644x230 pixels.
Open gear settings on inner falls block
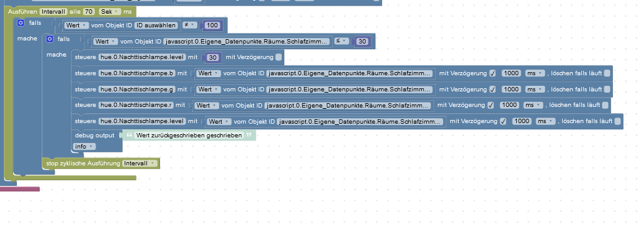50,39
